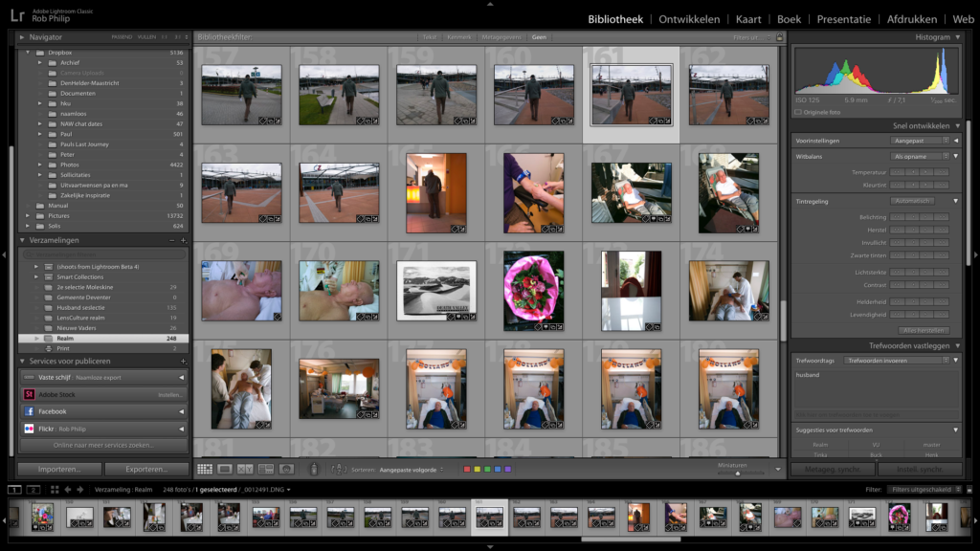Open the Kaart module
The width and height of the screenshot is (980, 551).
click(x=748, y=19)
